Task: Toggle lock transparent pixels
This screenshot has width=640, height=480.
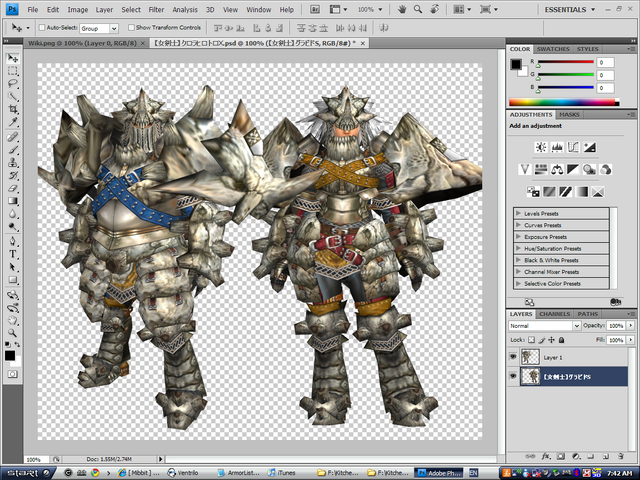Action: 531,340
